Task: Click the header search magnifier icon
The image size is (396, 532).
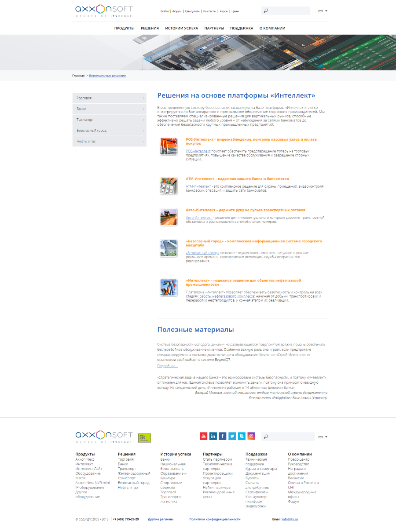Action: pos(266,11)
